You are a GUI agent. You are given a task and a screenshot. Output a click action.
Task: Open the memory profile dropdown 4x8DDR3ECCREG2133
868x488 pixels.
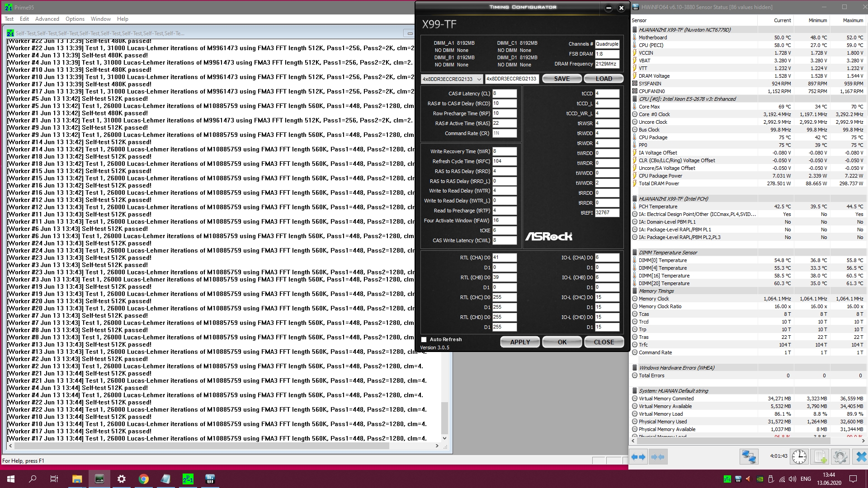click(452, 79)
